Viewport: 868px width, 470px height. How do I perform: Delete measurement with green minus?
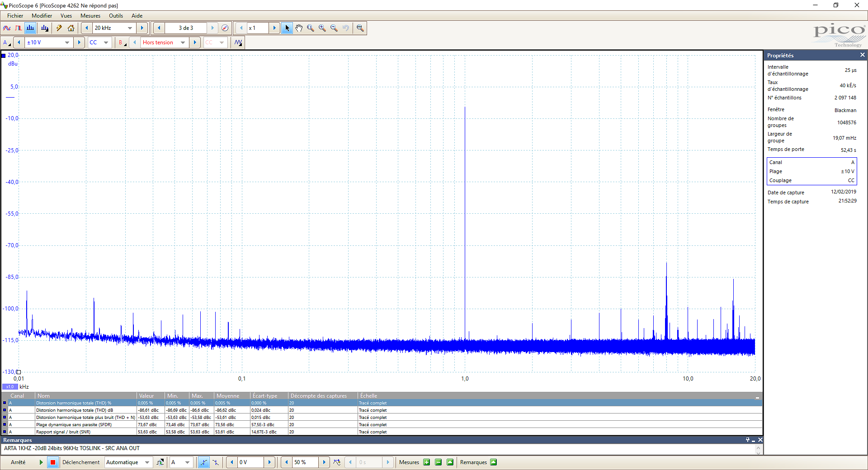pyautogui.click(x=438, y=462)
